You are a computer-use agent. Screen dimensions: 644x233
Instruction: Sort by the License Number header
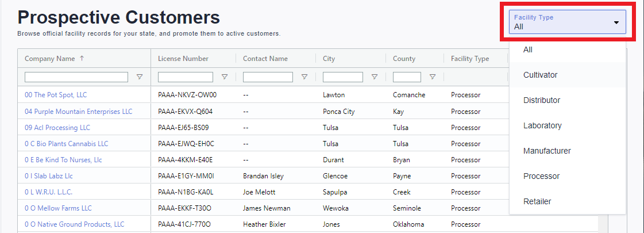point(183,59)
